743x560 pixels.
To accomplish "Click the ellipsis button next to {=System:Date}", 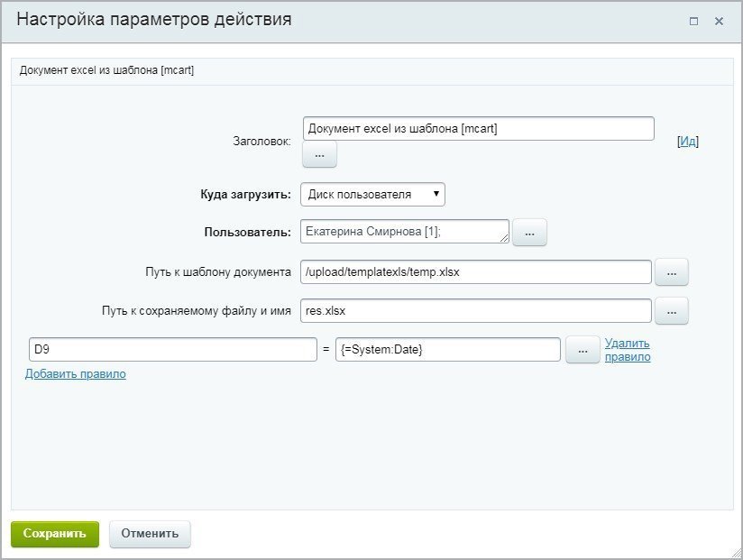I will click(582, 350).
